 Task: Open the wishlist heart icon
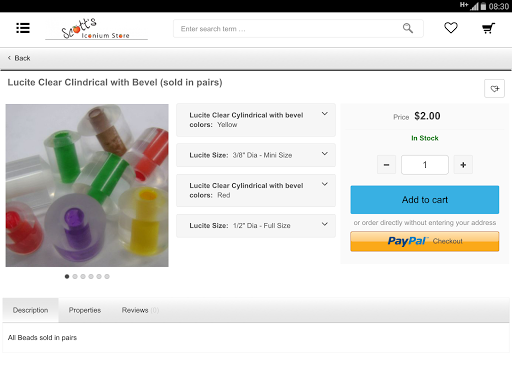(451, 28)
